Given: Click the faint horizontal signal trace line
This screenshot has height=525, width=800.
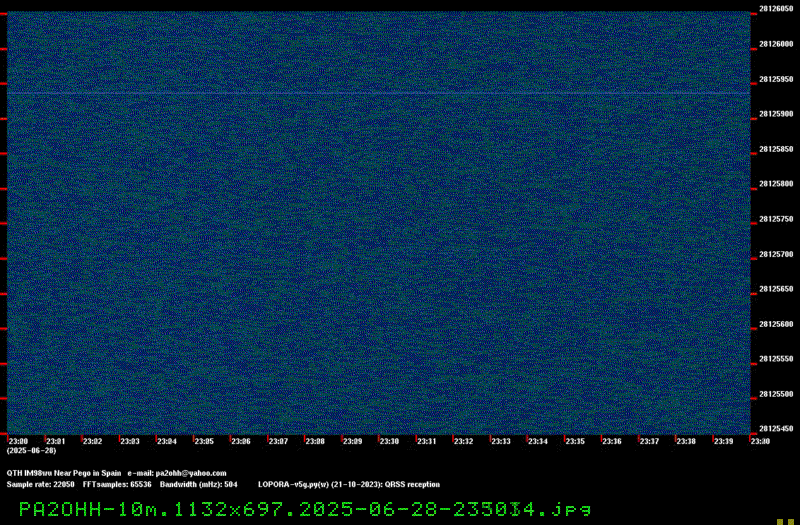Looking at the screenshot, I should 379,93.
